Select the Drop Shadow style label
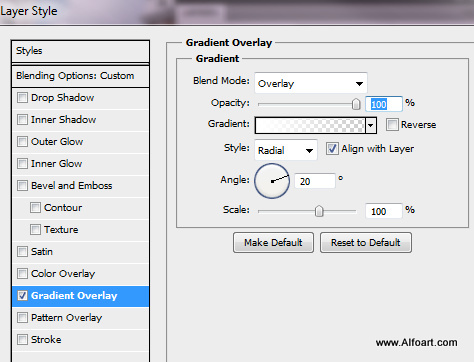 coord(62,98)
